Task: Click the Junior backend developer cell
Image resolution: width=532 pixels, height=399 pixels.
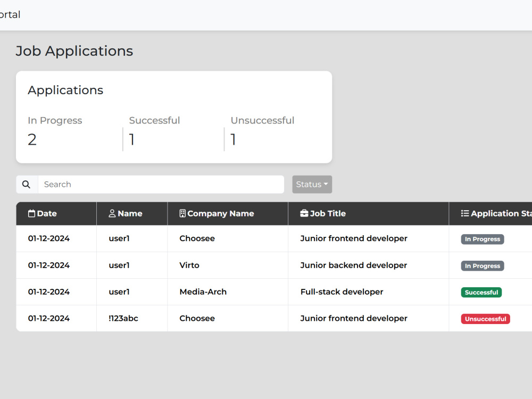Action: tap(354, 265)
